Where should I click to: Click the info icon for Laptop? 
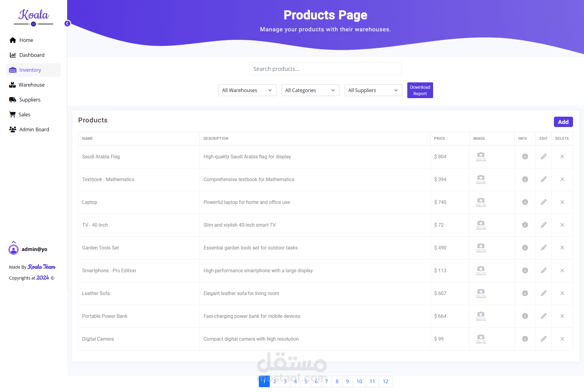(525, 202)
